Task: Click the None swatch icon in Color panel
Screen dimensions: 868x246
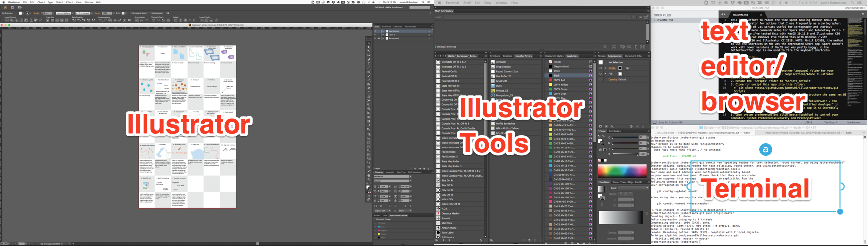Action: click(599, 160)
